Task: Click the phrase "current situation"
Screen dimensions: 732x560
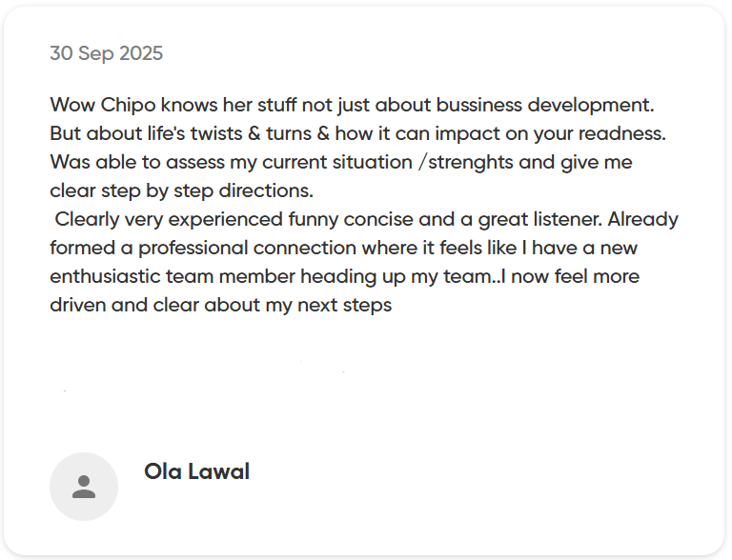Action: click(x=334, y=161)
